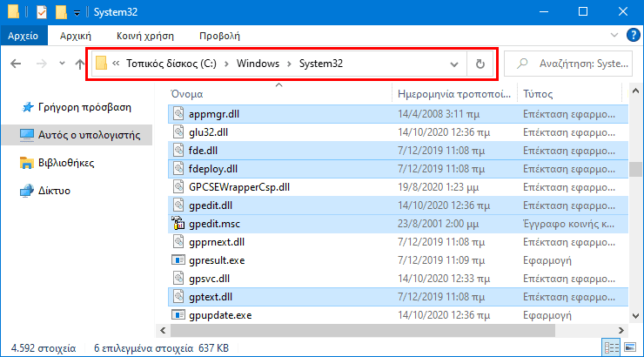Click the date 14/4/2008 3:11 πμ cell
This screenshot has width=644, height=357.
coord(439,114)
